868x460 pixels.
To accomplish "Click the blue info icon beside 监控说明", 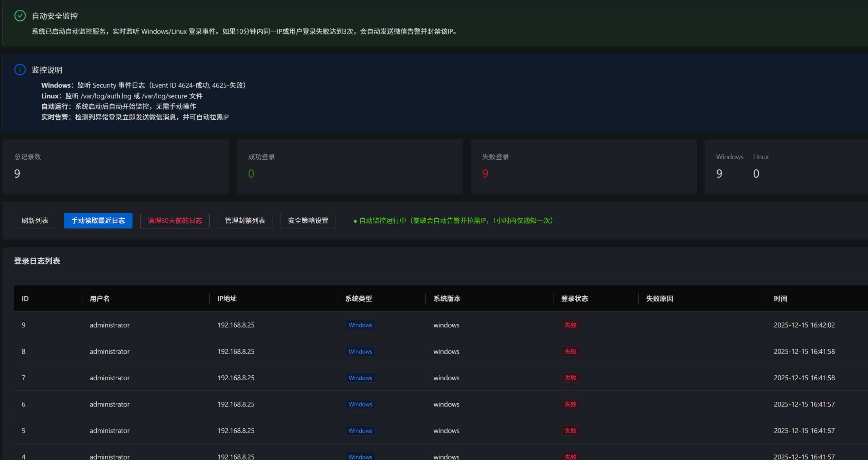I will click(x=20, y=70).
